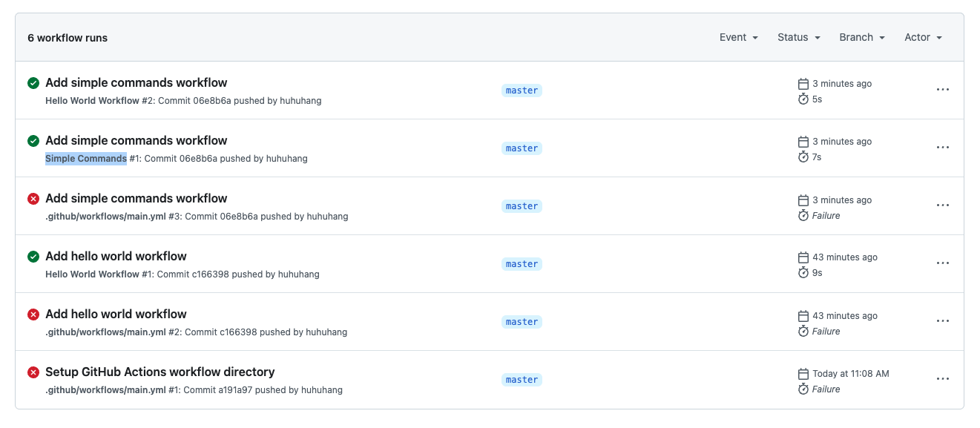Viewport: 980px width, 428px height.
Task: Select the master branch label on Hello World Workflow #1
Action: (x=522, y=263)
